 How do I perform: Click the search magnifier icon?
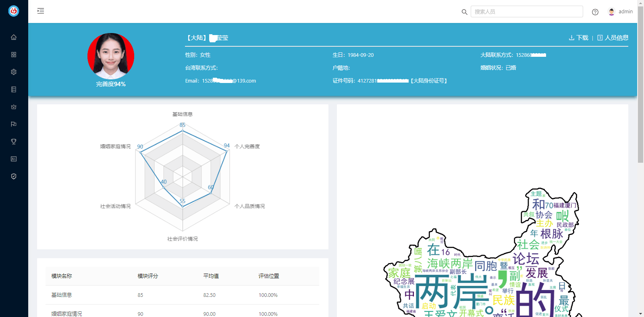[x=464, y=12]
